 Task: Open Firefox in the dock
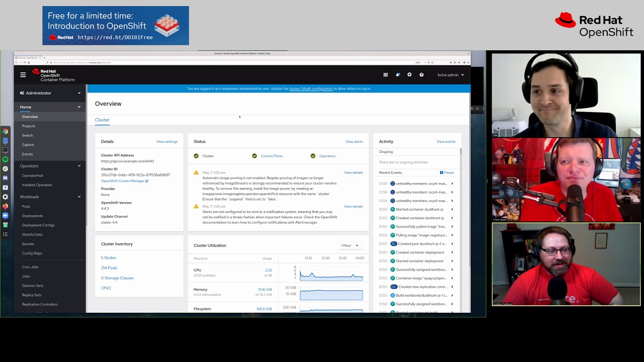click(x=6, y=206)
